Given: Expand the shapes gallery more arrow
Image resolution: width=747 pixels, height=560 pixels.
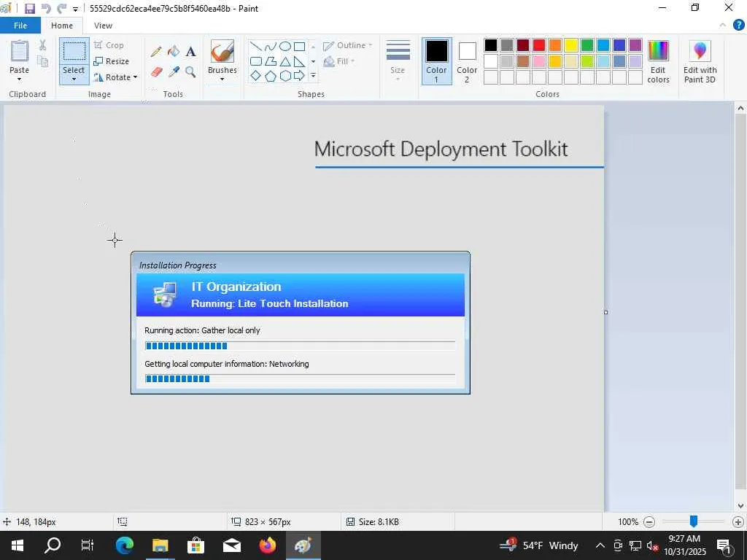Looking at the screenshot, I should click(313, 76).
